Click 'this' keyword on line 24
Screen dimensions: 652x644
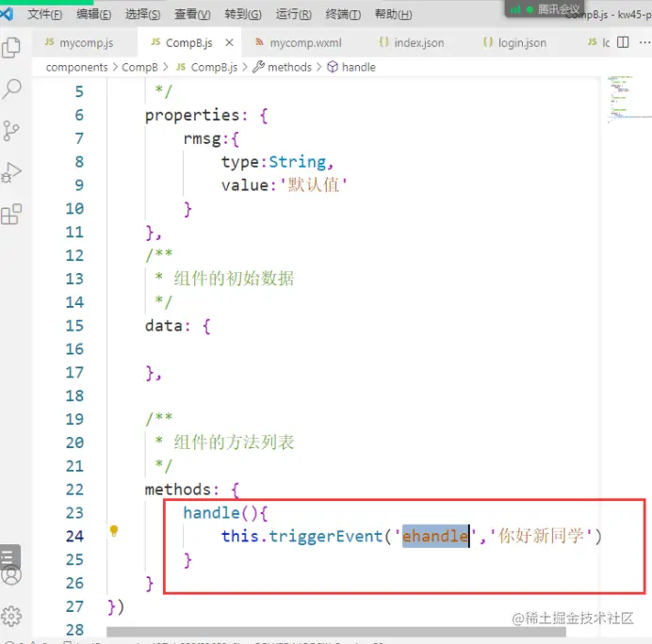click(x=240, y=537)
